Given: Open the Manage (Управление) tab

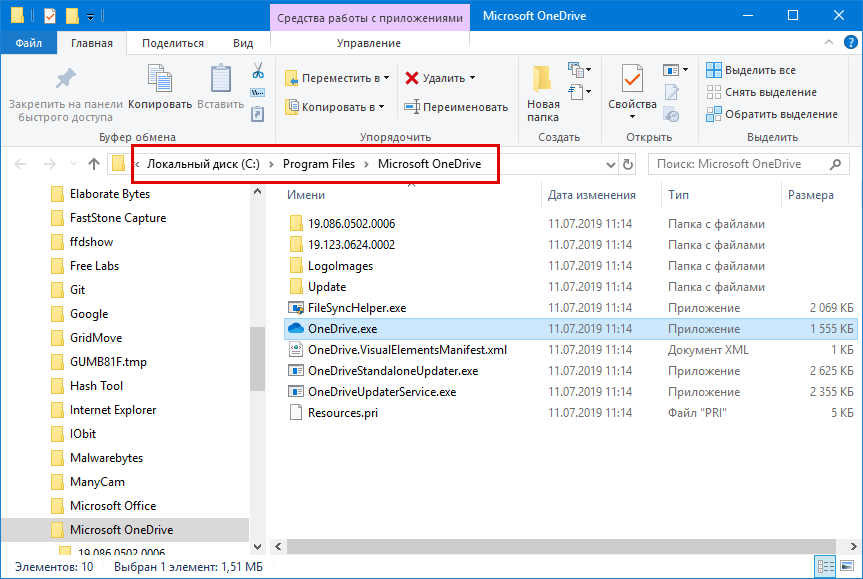Looking at the screenshot, I should click(369, 43).
